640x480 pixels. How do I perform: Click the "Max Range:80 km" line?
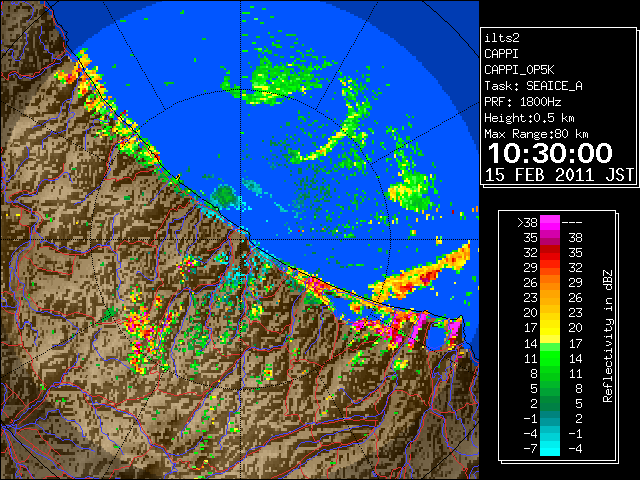pyautogui.click(x=536, y=134)
